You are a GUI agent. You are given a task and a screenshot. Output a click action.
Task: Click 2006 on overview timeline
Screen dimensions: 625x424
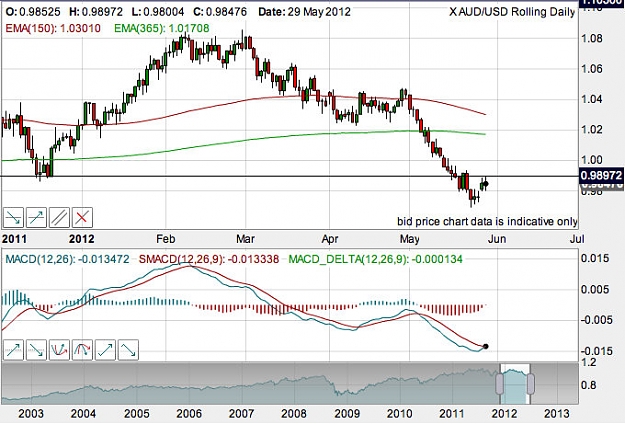[189, 414]
